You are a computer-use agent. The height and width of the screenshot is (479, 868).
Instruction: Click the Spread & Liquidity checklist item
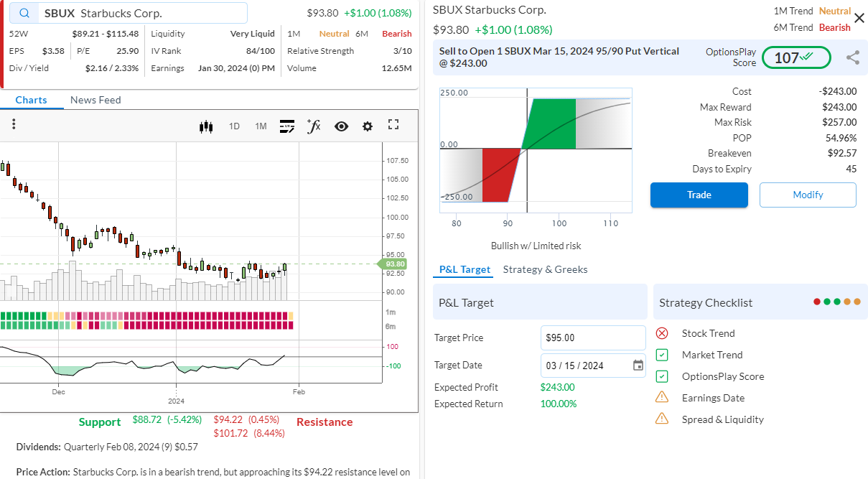coord(723,419)
